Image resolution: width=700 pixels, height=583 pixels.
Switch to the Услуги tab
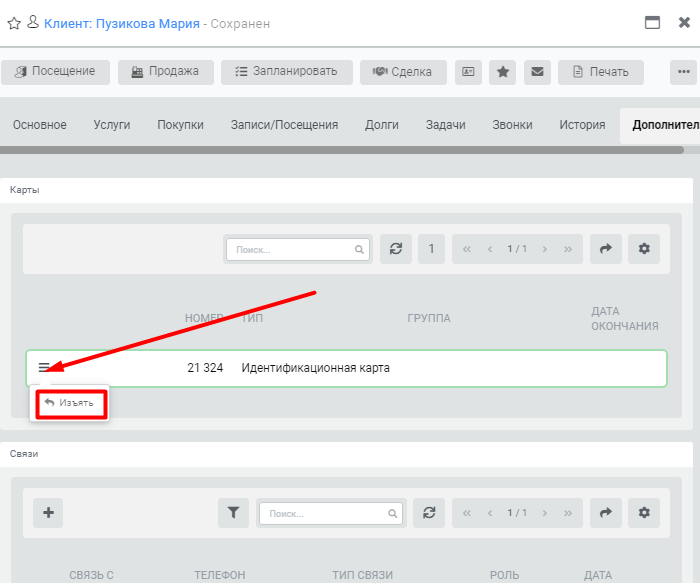tap(112, 125)
